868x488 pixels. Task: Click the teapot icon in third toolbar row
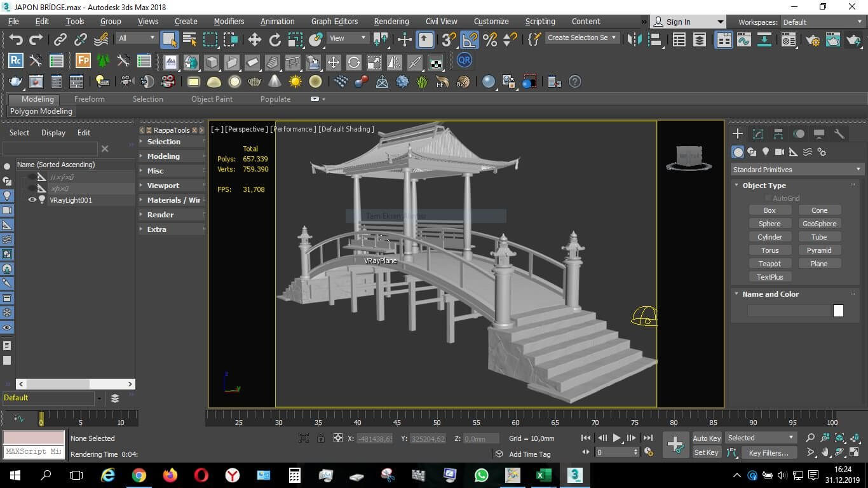[x=15, y=82]
